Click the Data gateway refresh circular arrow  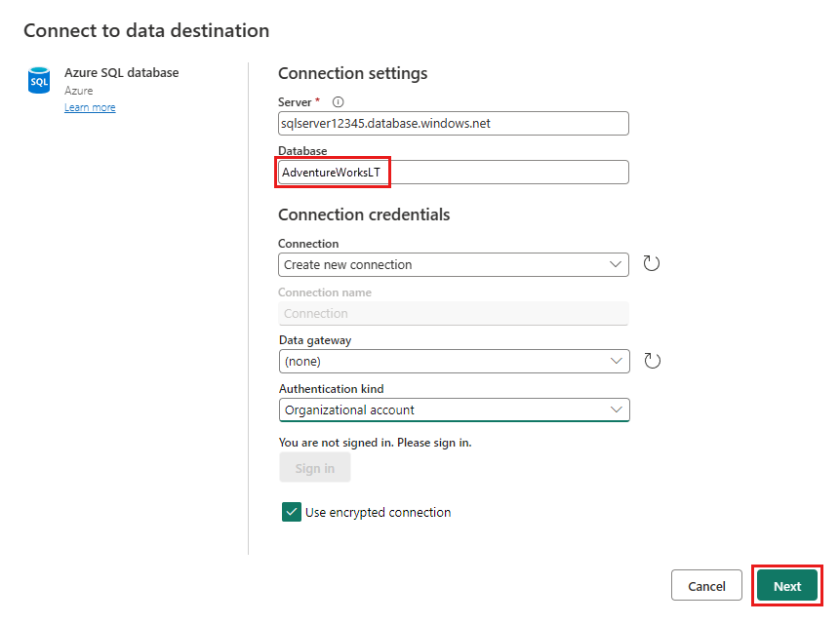point(651,361)
